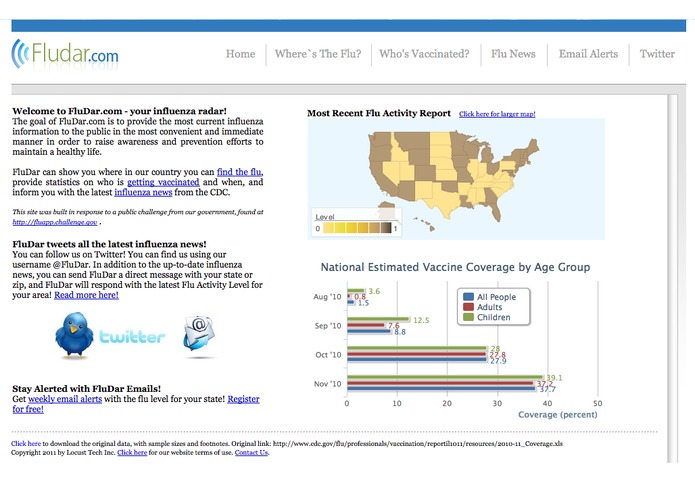Image resolution: width=695 pixels, height=494 pixels.
Task: Click the US flu activity map
Action: pos(456,179)
